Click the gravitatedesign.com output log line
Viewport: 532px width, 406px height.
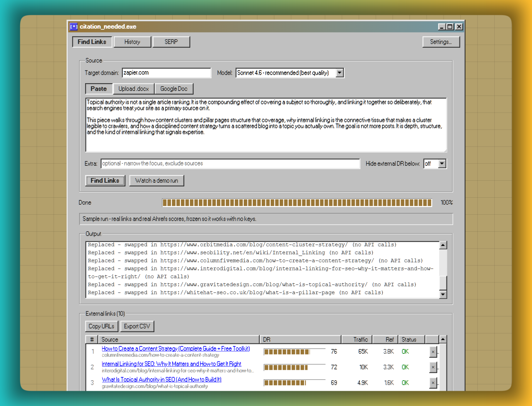click(252, 285)
